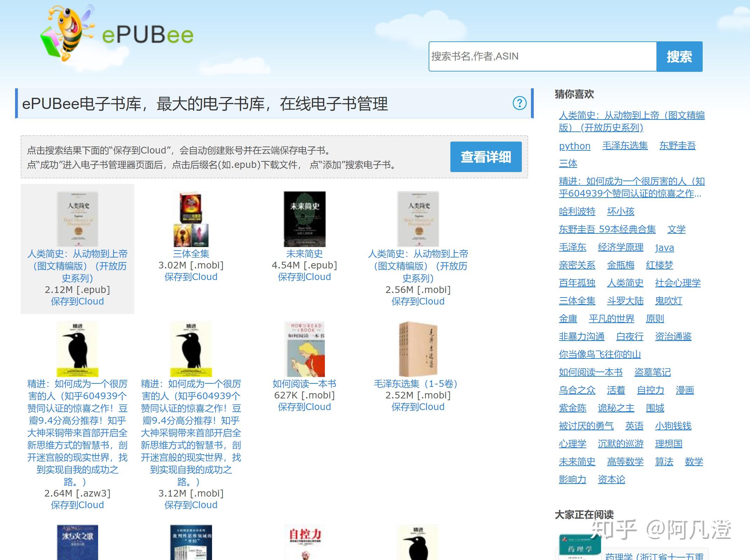Click the 红楼梦 link
Viewport: 750px width, 560px height.
point(660,265)
